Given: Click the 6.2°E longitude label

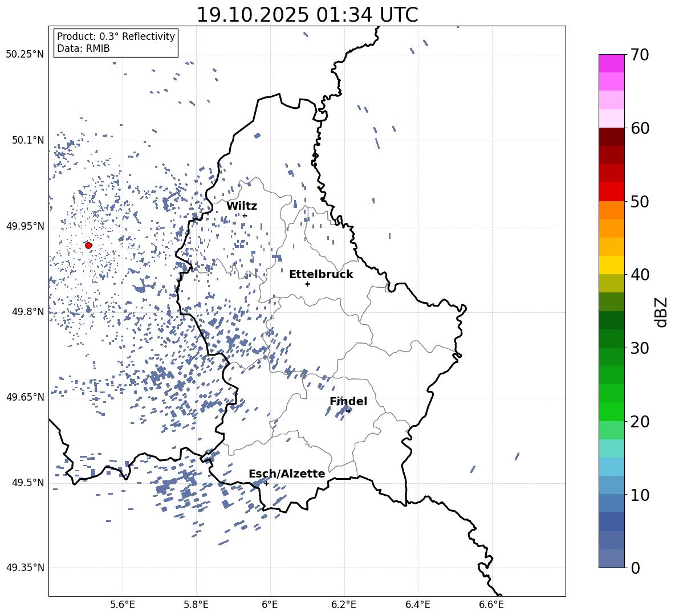Looking at the screenshot, I should [344, 605].
